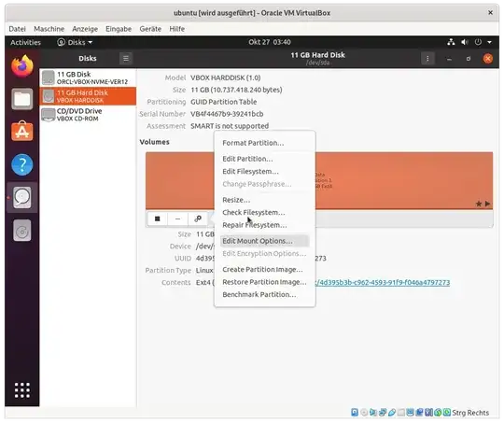The width and height of the screenshot is (504, 423).
Task: Select the Disks app icon in dock
Action: tap(22, 198)
